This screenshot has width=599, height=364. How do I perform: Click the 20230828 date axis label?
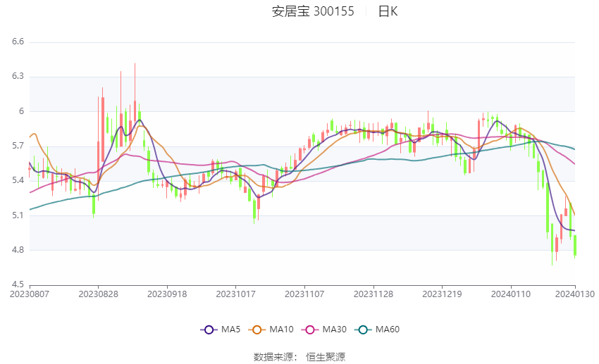[98, 294]
